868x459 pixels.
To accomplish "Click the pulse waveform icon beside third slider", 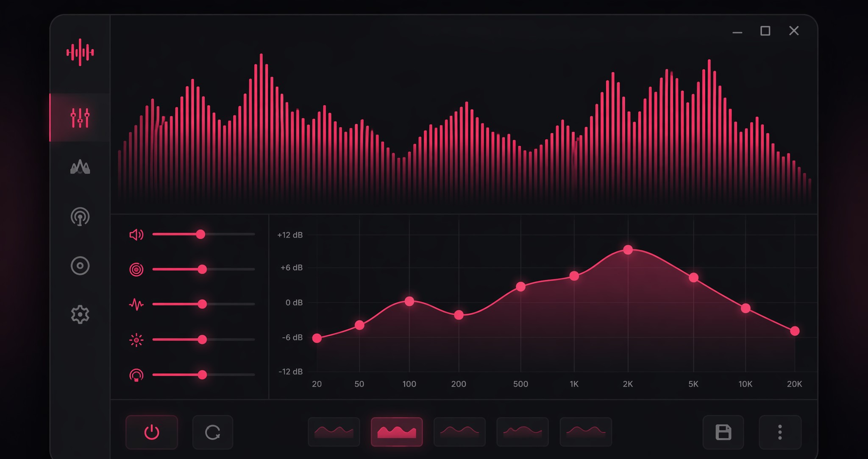I will pyautogui.click(x=136, y=304).
